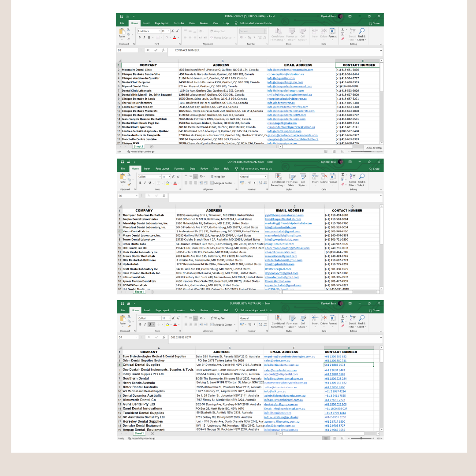
Task: Switch to Page Layout tab in Maryland USA window
Action: click(x=162, y=169)
